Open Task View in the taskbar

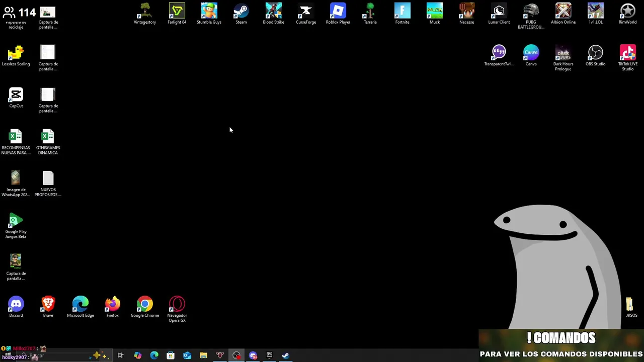[x=121, y=355]
